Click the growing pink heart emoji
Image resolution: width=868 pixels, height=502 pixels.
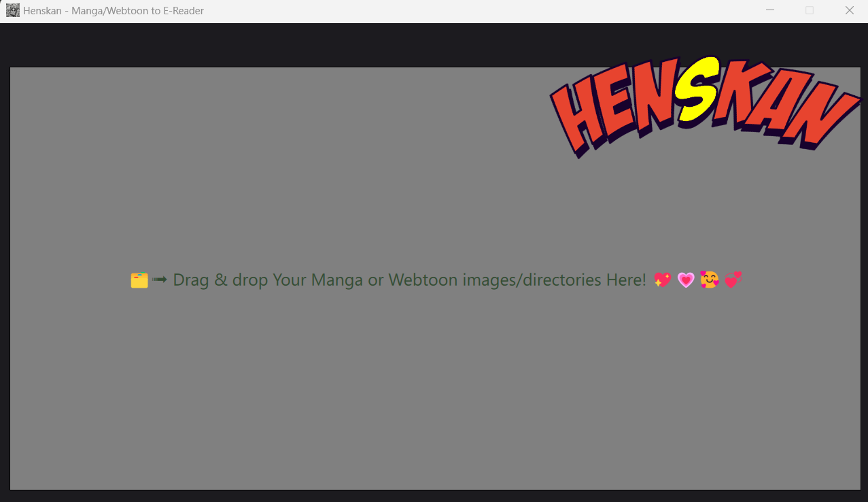click(686, 280)
